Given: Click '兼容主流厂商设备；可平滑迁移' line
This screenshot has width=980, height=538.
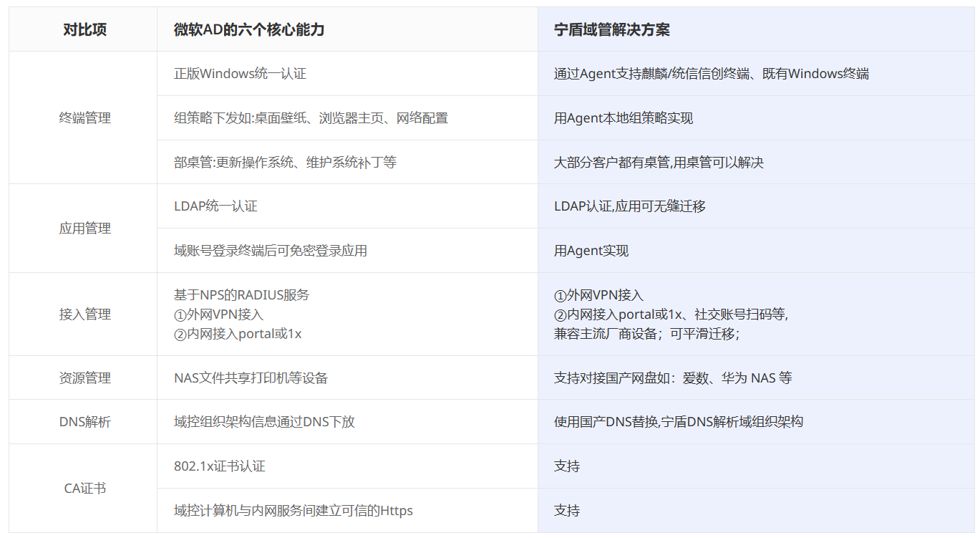Looking at the screenshot, I should [647, 334].
